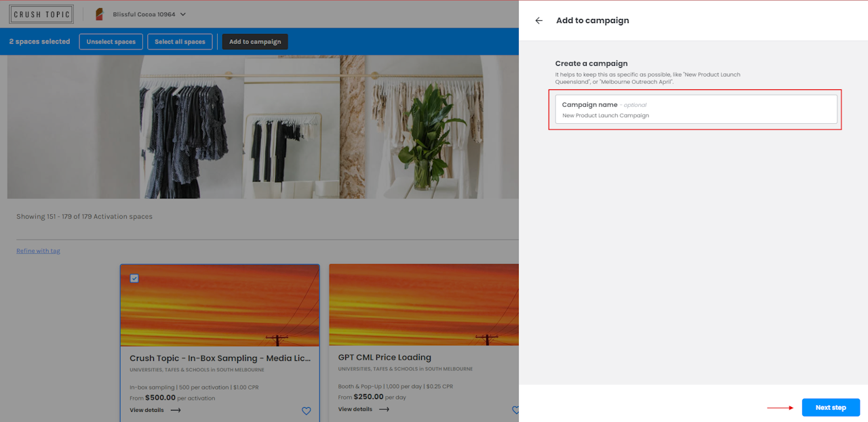Image resolution: width=868 pixels, height=422 pixels.
Task: Click Select all spaces button
Action: (180, 41)
